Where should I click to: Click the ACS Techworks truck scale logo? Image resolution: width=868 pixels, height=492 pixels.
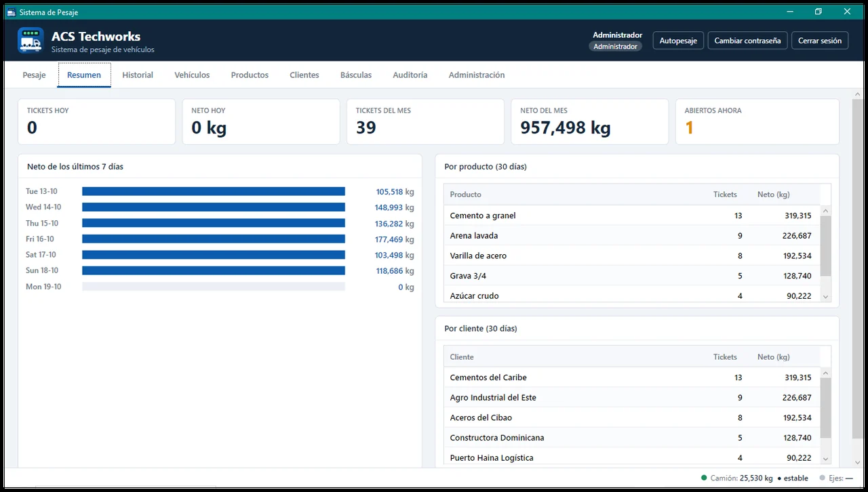31,40
